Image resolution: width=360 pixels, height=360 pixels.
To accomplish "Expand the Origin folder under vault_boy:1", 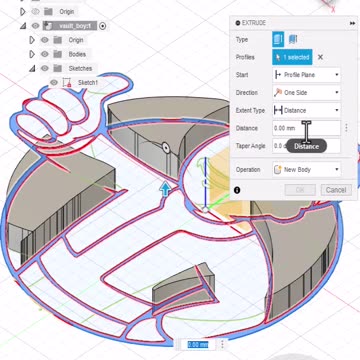I will click(32, 40).
